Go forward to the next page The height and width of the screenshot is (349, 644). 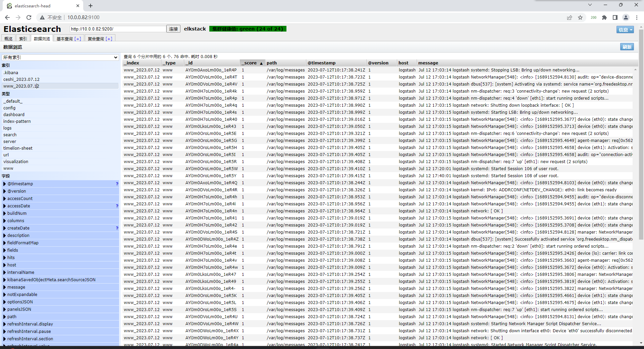click(x=18, y=17)
